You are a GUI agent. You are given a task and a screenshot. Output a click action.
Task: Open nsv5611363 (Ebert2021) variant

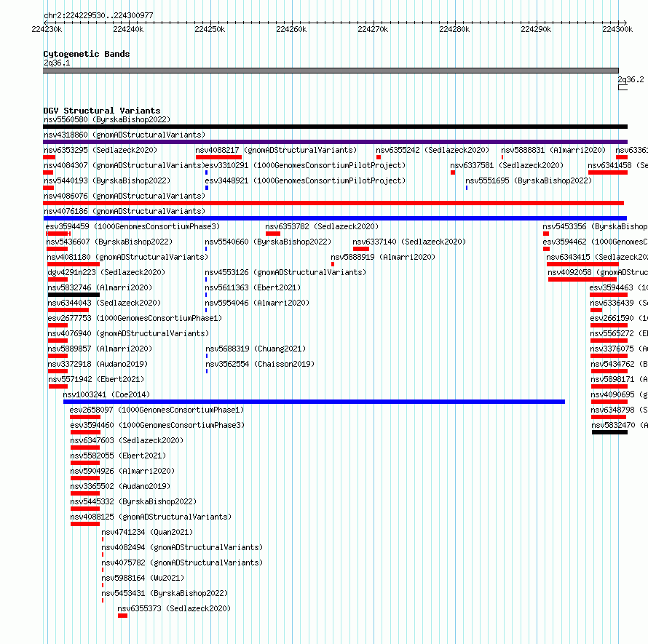pyautogui.click(x=253, y=287)
